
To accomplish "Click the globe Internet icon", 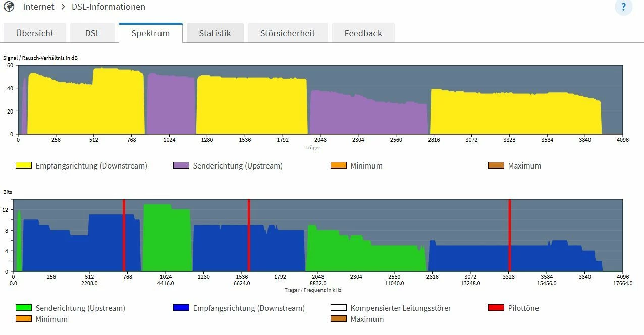I will click(x=9, y=7).
